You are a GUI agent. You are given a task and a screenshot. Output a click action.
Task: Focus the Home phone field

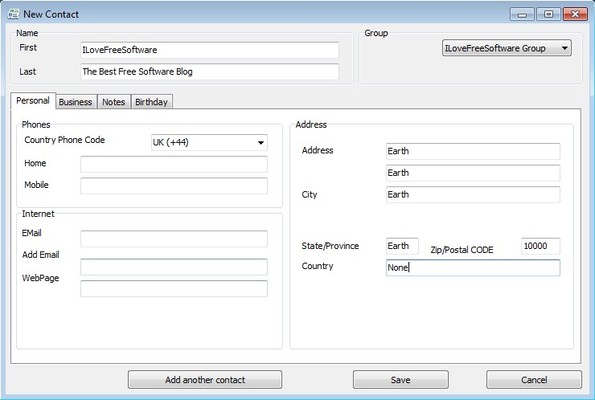click(174, 164)
